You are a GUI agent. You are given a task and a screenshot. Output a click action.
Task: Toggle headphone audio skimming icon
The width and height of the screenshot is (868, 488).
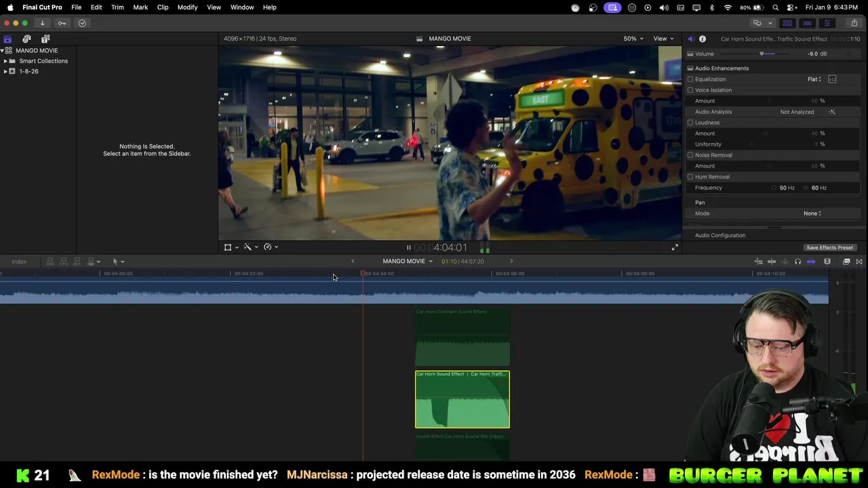click(x=797, y=262)
